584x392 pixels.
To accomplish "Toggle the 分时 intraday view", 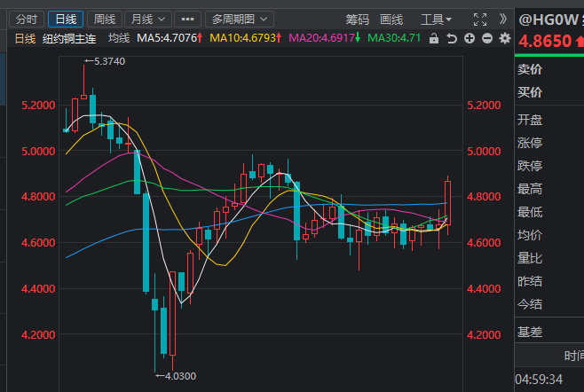I will click(x=27, y=19).
